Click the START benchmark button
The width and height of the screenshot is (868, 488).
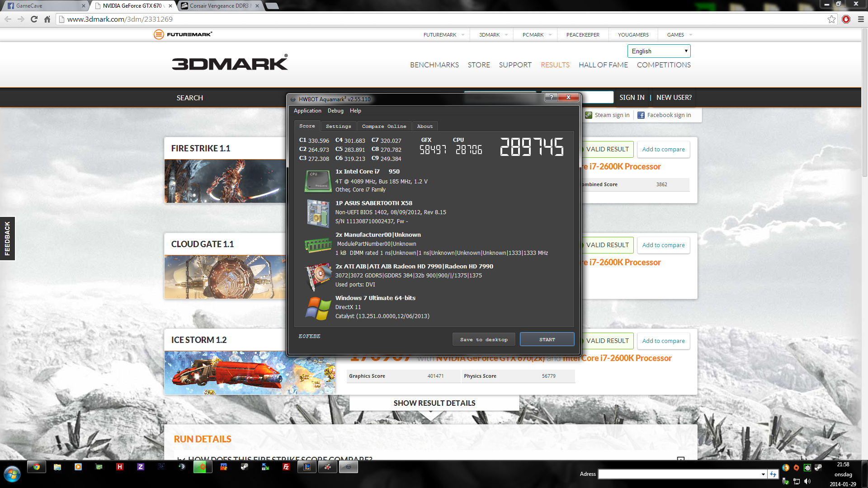(x=547, y=339)
